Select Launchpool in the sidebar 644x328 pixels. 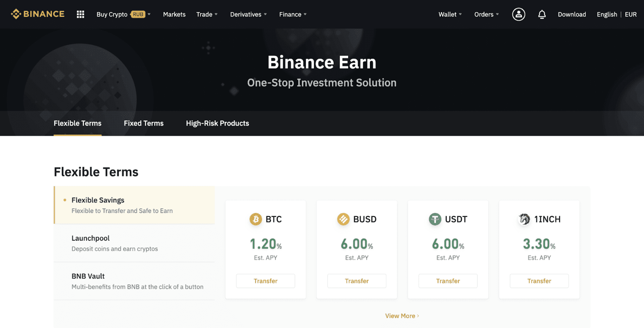coord(134,243)
